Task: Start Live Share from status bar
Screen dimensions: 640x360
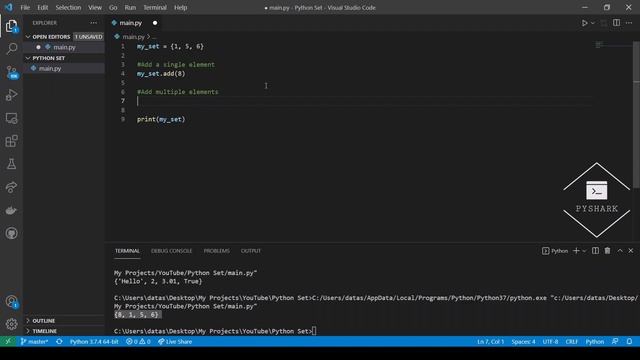Action: point(175,341)
